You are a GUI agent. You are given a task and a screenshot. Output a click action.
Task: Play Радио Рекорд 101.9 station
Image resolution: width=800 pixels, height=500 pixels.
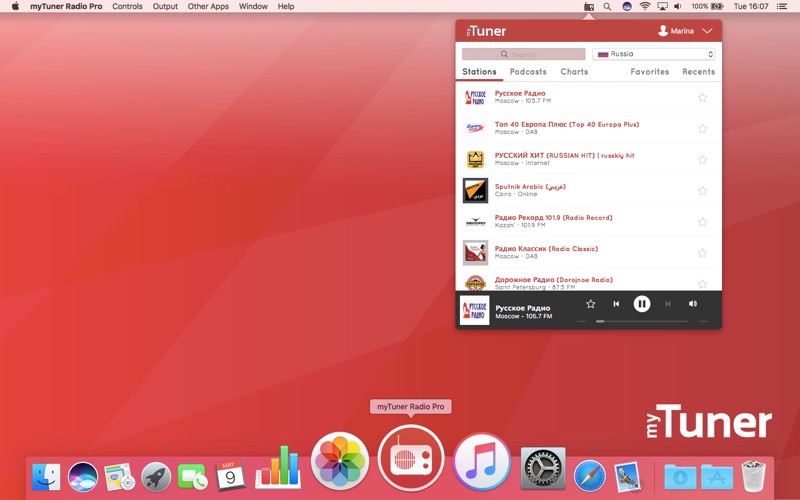(x=589, y=221)
